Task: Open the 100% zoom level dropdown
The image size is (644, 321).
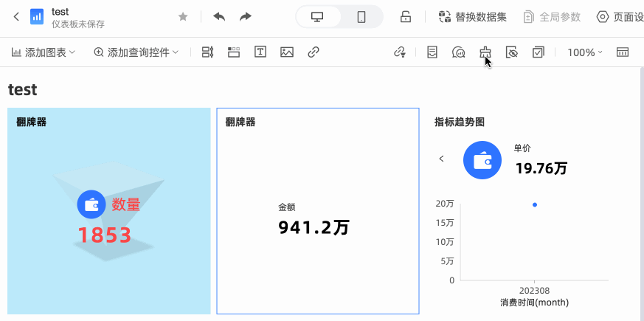Action: click(584, 52)
